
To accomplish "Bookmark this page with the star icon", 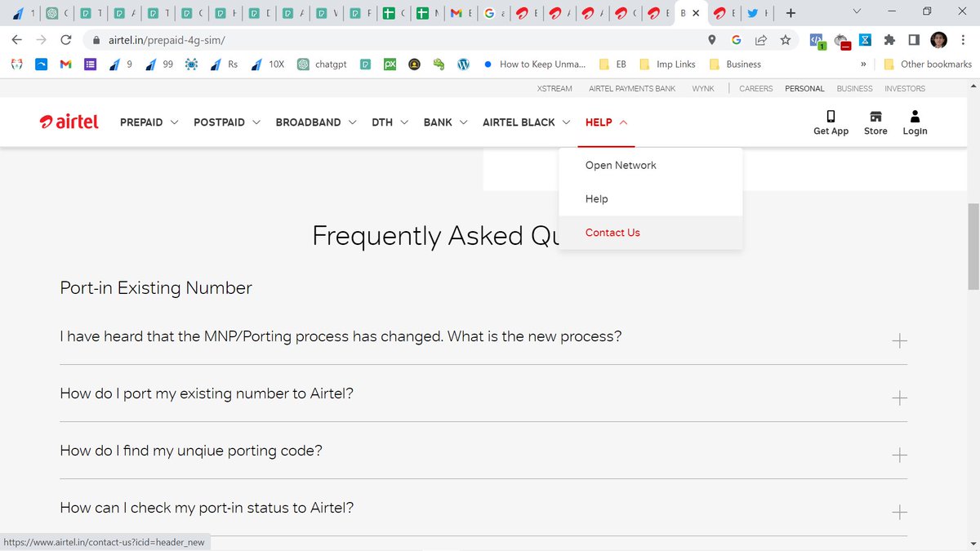I will click(785, 39).
